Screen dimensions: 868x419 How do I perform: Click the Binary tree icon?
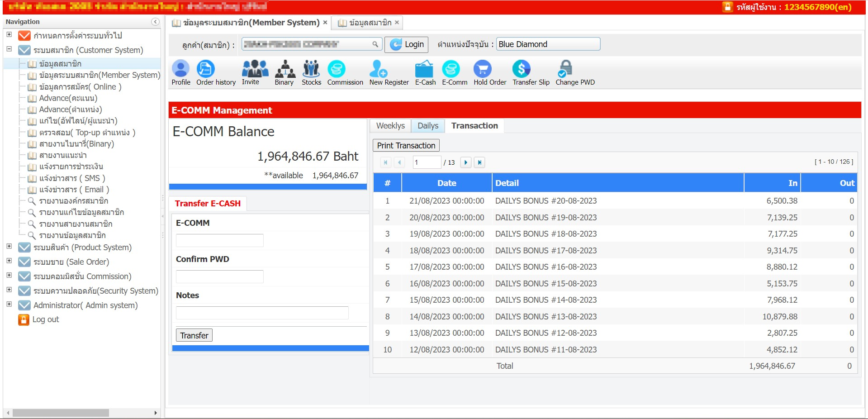(285, 69)
